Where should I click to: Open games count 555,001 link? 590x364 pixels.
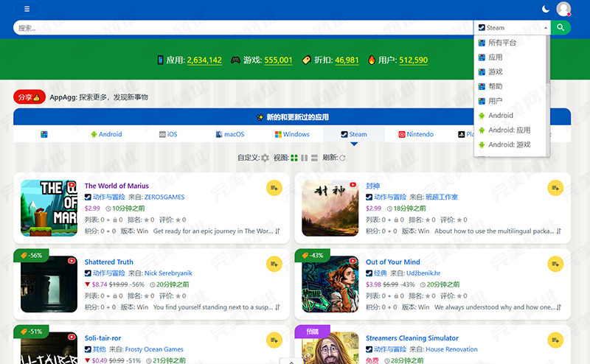[x=278, y=60]
